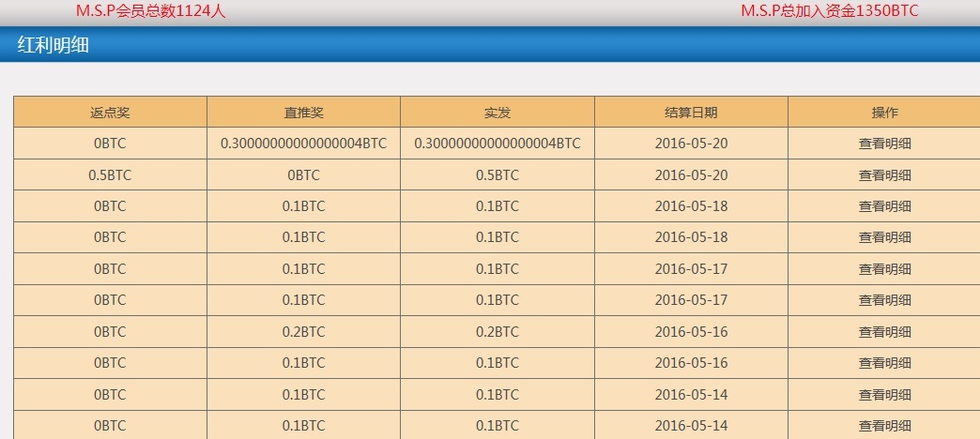
Task: Select 0.1BTC under 直推奖 in the 2016-05-16 row
Action: click(x=304, y=363)
